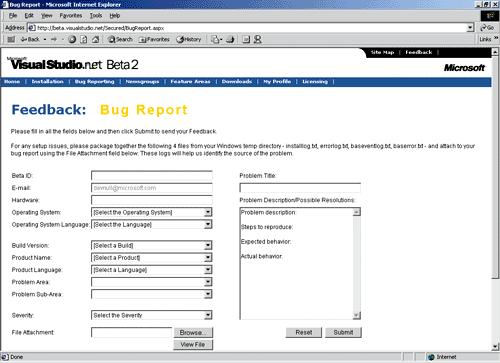The image size is (500, 363).
Task: Click the Forward arrow toolbar button
Action: coord(54,39)
